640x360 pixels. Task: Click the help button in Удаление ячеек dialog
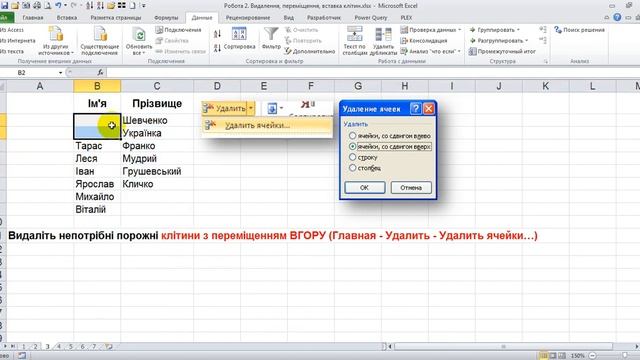pyautogui.click(x=416, y=109)
